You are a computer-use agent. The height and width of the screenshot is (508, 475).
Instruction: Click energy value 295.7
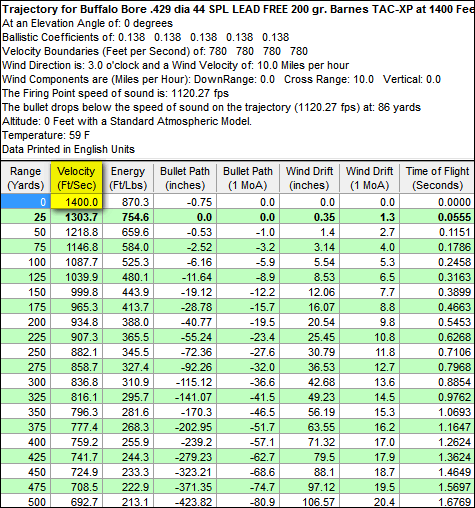point(128,397)
